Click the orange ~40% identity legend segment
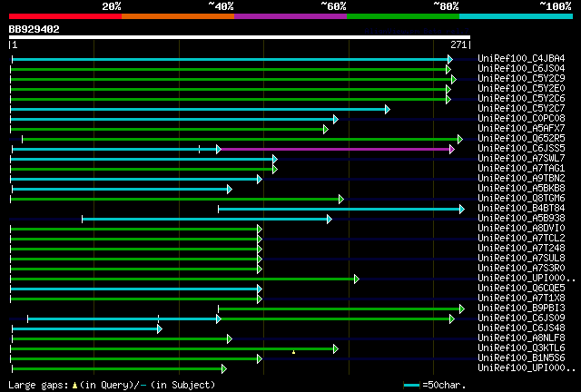 click(x=178, y=16)
